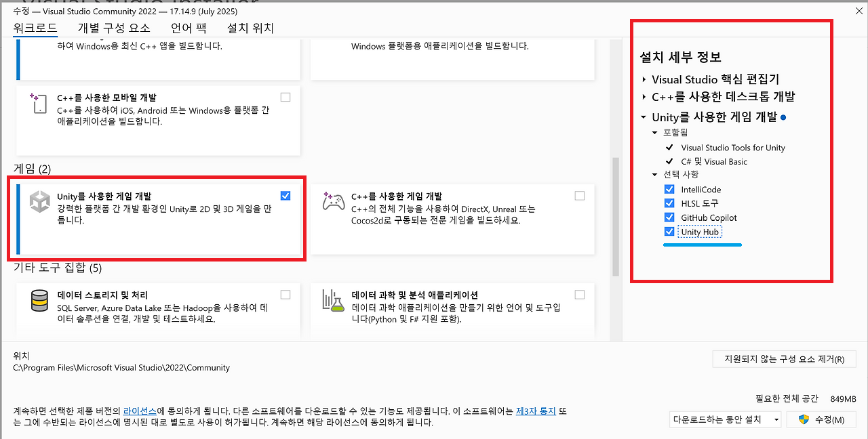Expand Visual Studio 핵심 편집기 details
Image resolution: width=868 pixels, height=439 pixels.
click(x=644, y=79)
